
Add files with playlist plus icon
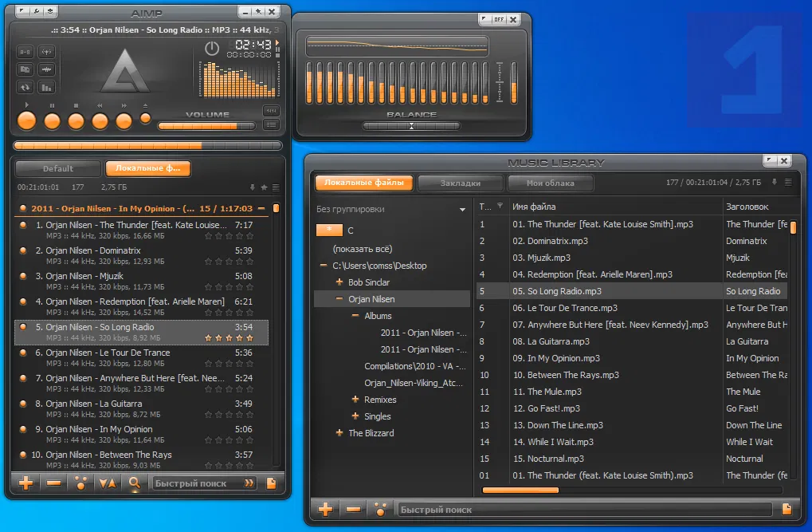(x=25, y=483)
